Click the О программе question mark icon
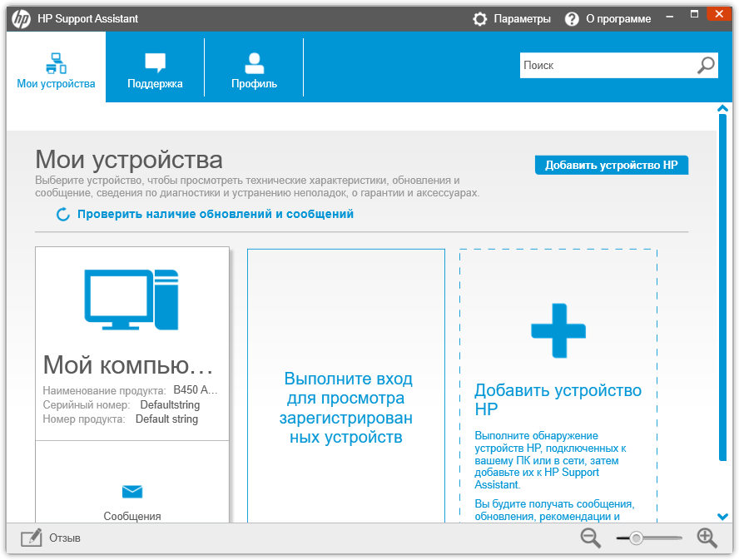739x560 pixels. coord(572,19)
